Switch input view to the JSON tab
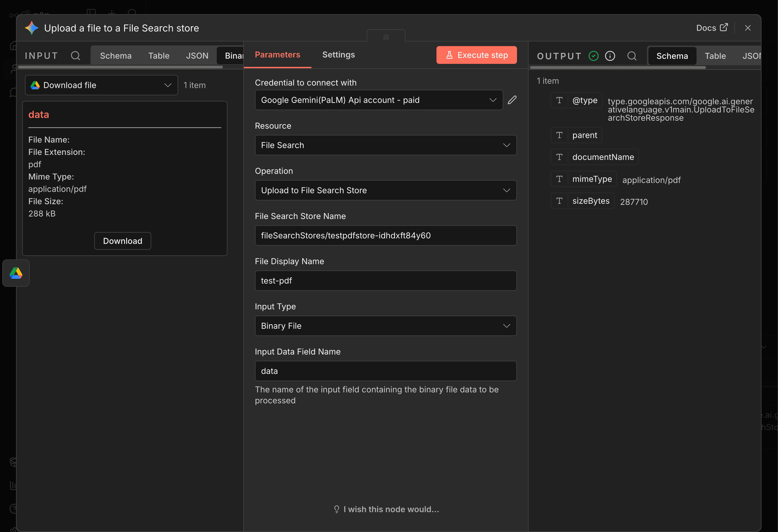Screen dimensions: 778x532 coord(197,56)
